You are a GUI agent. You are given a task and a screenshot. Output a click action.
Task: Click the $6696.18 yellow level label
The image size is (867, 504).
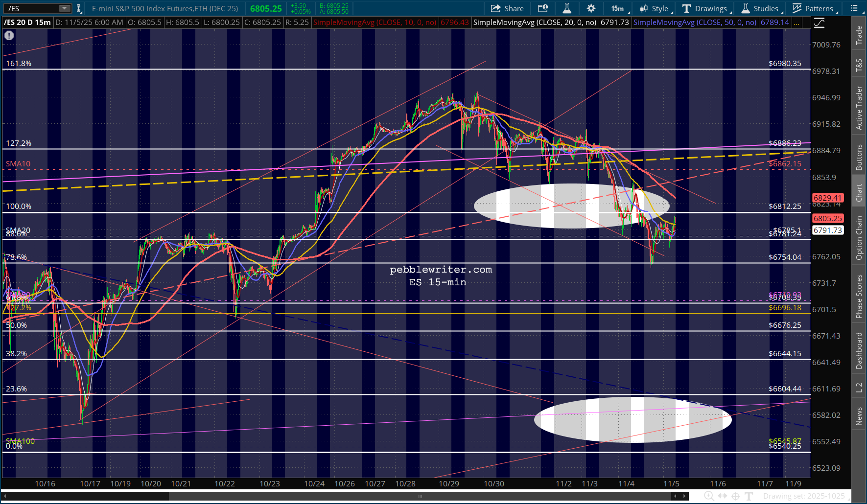tap(785, 308)
